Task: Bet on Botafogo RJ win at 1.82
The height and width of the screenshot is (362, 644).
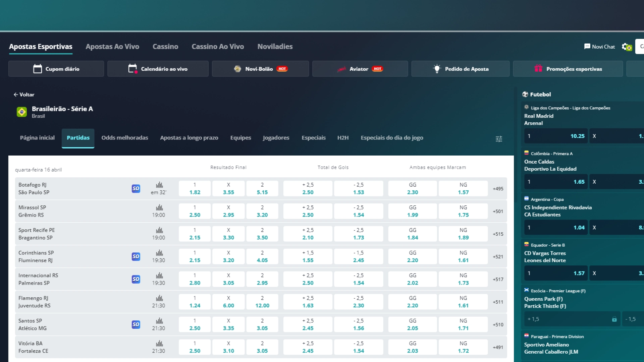Action: (x=195, y=188)
